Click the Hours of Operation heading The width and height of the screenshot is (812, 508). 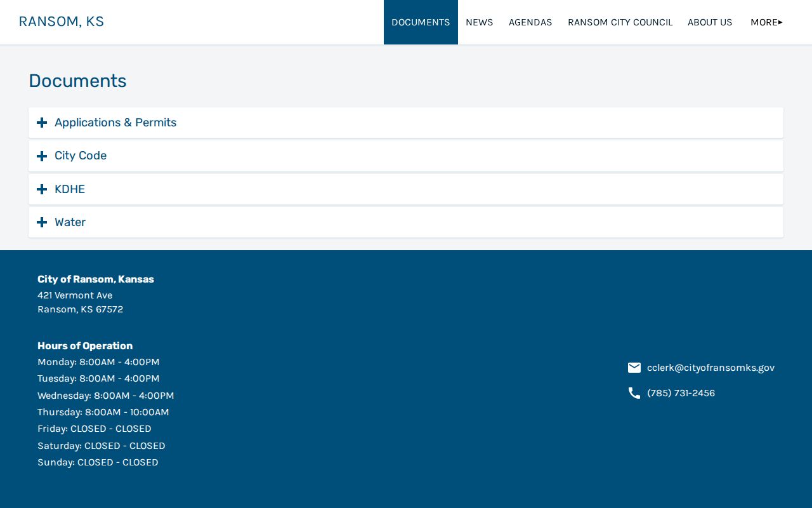pos(85,346)
